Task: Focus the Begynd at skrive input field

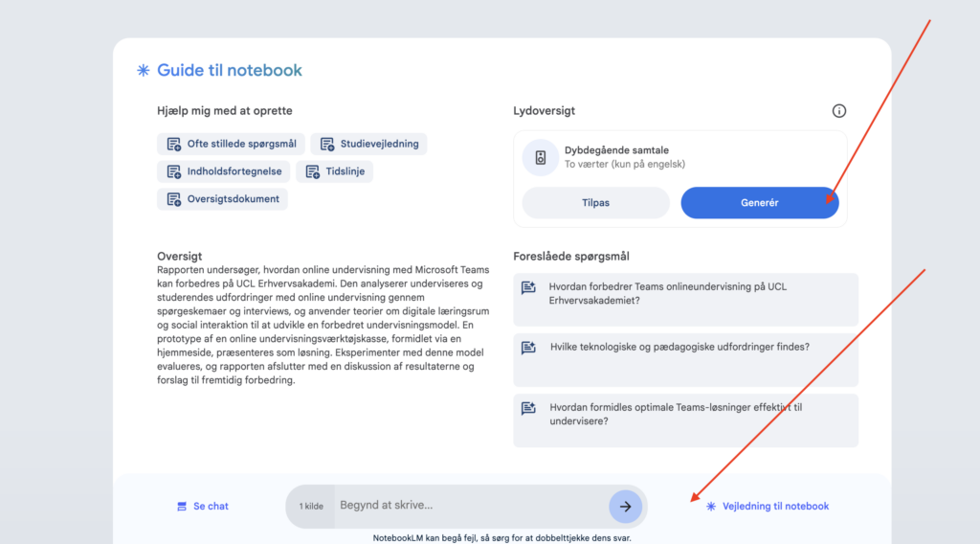Action: [x=472, y=506]
